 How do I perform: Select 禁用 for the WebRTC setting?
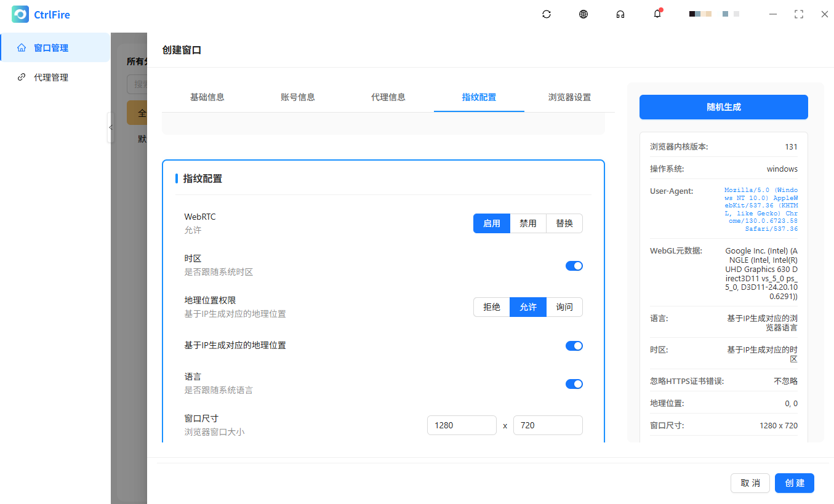coord(528,223)
